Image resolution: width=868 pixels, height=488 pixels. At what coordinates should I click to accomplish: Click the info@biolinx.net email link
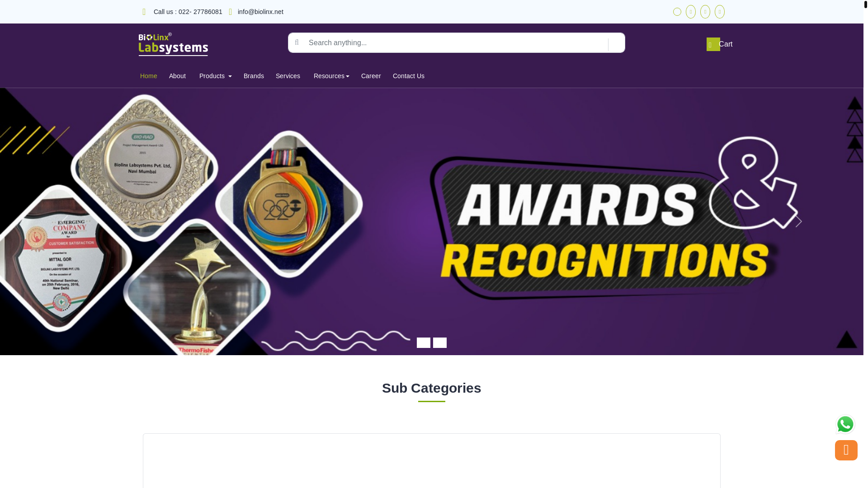pyautogui.click(x=260, y=12)
